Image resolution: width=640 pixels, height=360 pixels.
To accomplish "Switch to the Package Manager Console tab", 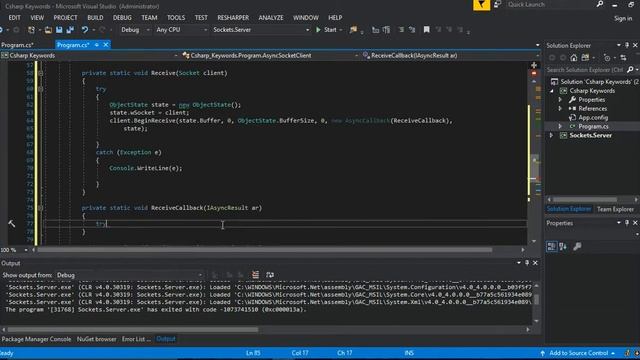I will (x=36, y=339).
